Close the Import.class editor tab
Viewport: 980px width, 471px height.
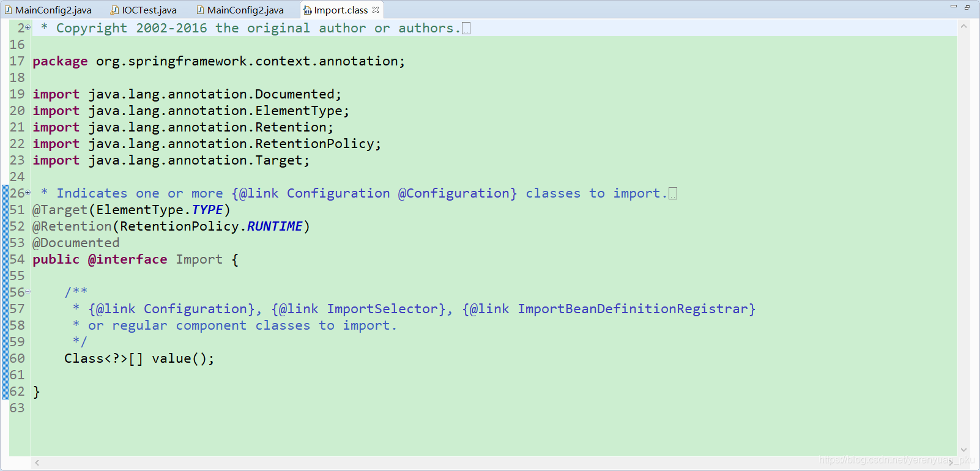376,10
